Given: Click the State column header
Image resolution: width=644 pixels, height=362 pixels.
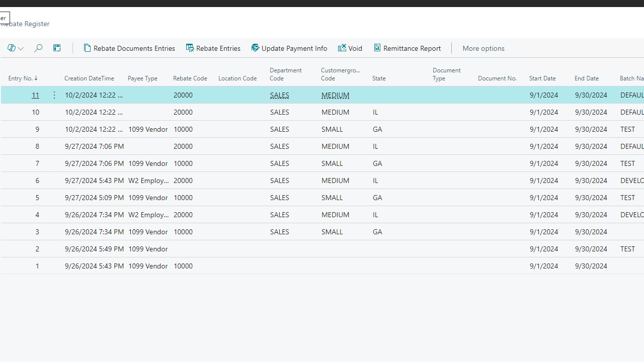Looking at the screenshot, I should [379, 78].
